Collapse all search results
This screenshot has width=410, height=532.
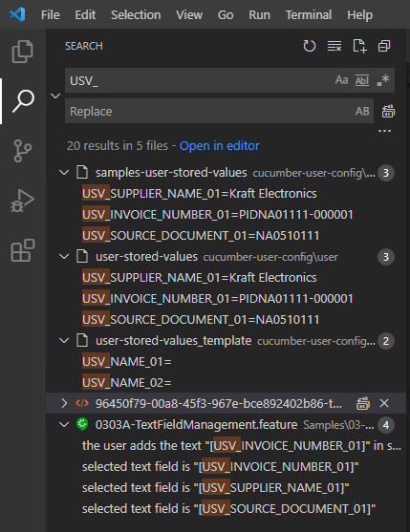384,46
